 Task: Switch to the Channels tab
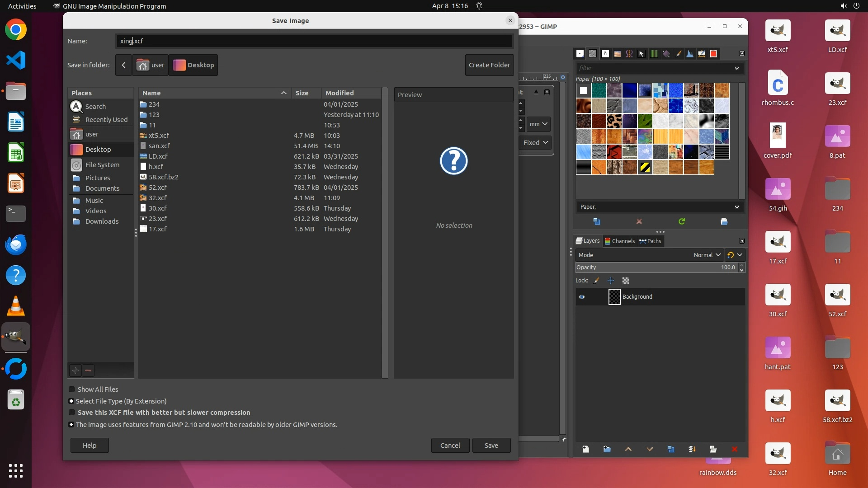click(x=619, y=241)
